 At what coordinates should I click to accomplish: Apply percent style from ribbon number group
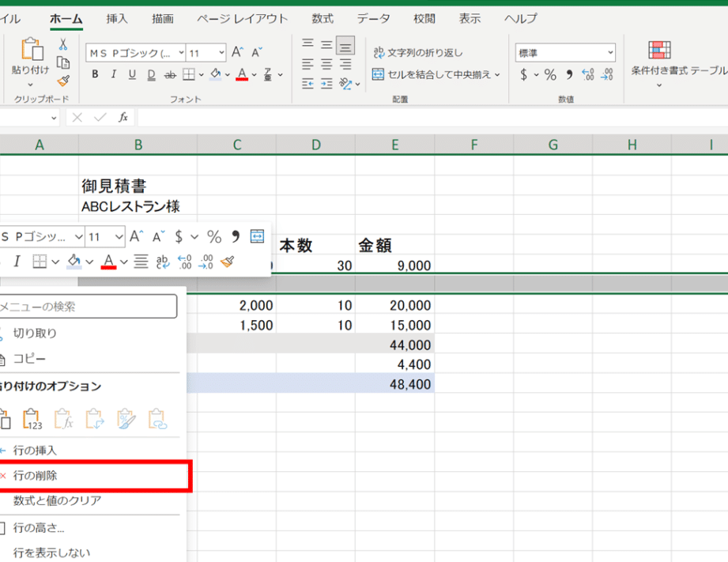(x=550, y=75)
